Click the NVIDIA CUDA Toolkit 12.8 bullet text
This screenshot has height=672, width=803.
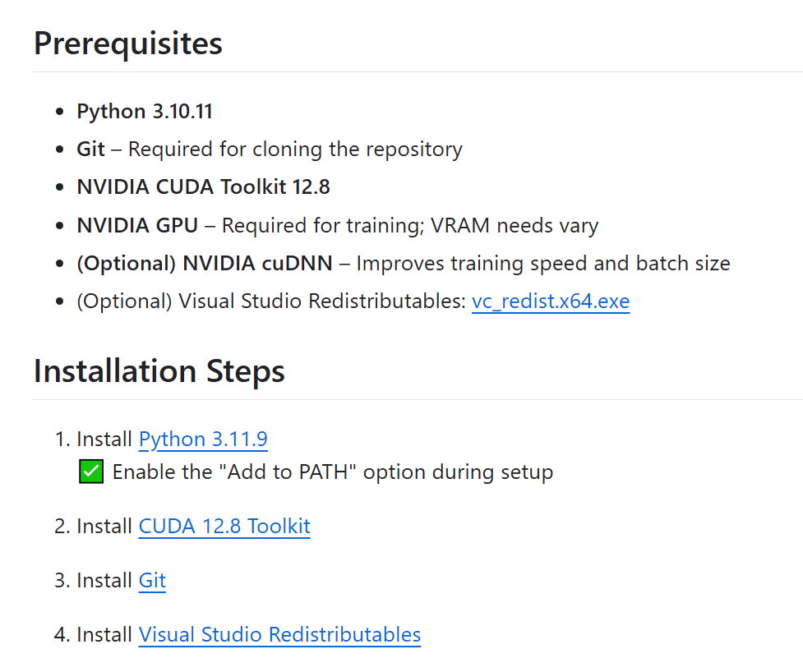203,187
